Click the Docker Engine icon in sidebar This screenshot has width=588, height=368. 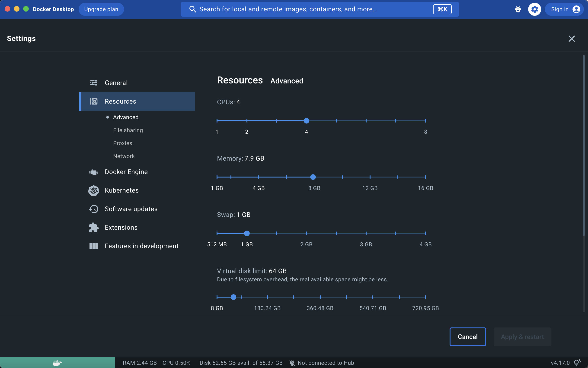click(x=93, y=172)
